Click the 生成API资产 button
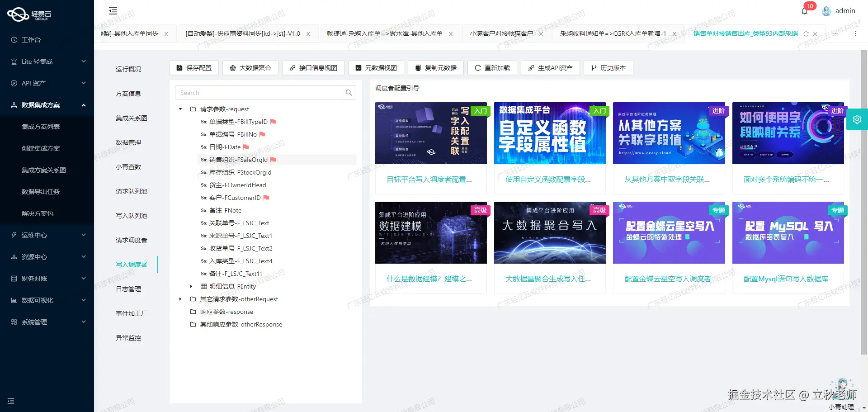The height and width of the screenshot is (412, 868). pyautogui.click(x=550, y=68)
